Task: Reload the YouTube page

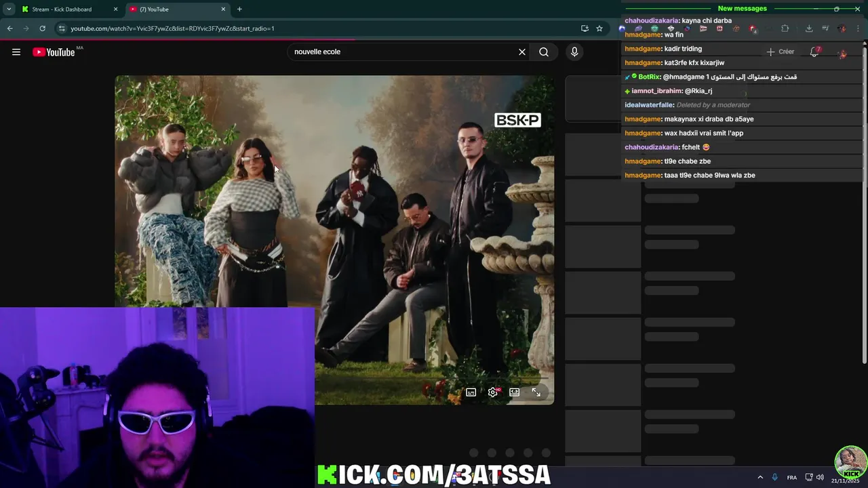Action: [x=42, y=28]
